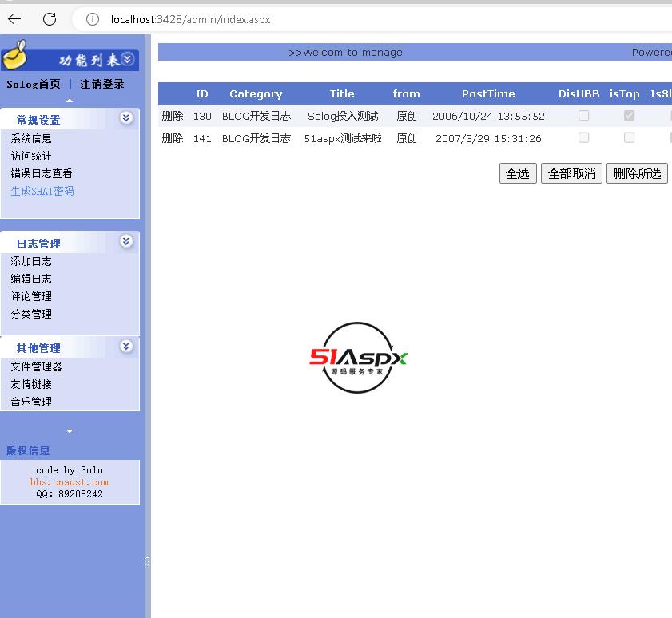Open 文件管理器 menu item
The width and height of the screenshot is (672, 618).
pyautogui.click(x=37, y=366)
